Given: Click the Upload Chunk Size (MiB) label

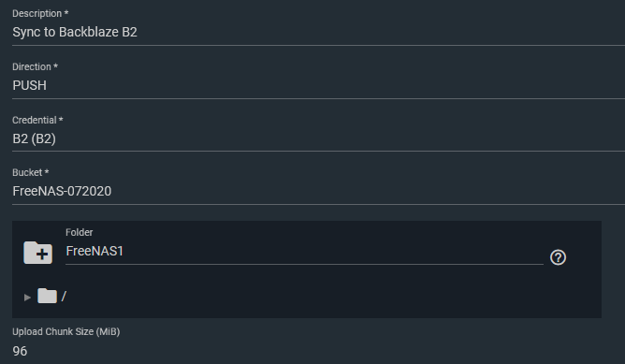Looking at the screenshot, I should click(66, 331).
